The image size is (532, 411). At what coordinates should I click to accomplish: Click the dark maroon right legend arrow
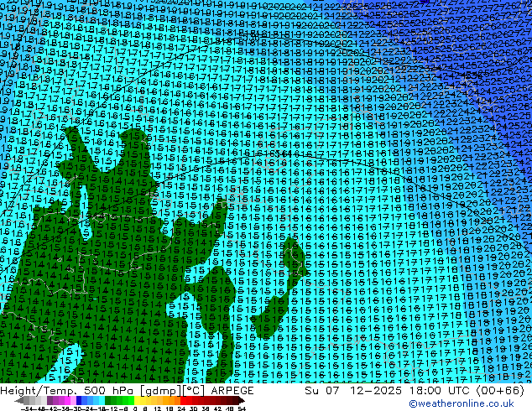[x=241, y=400]
